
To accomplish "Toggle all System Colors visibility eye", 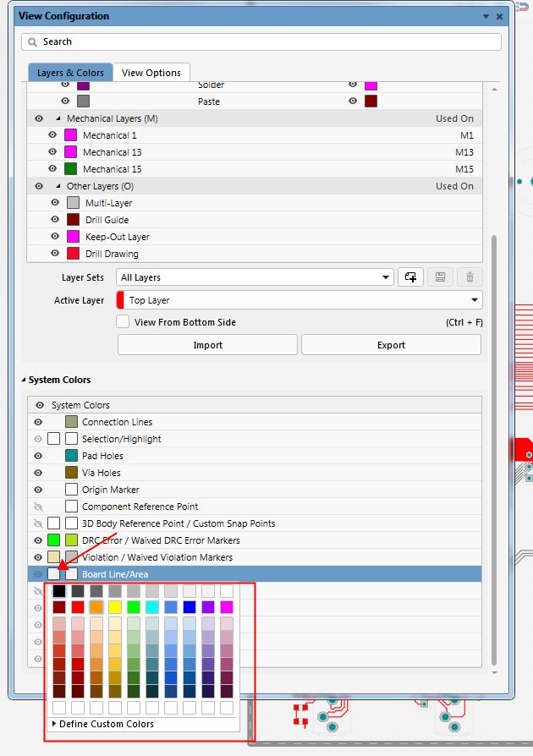I will [x=40, y=405].
